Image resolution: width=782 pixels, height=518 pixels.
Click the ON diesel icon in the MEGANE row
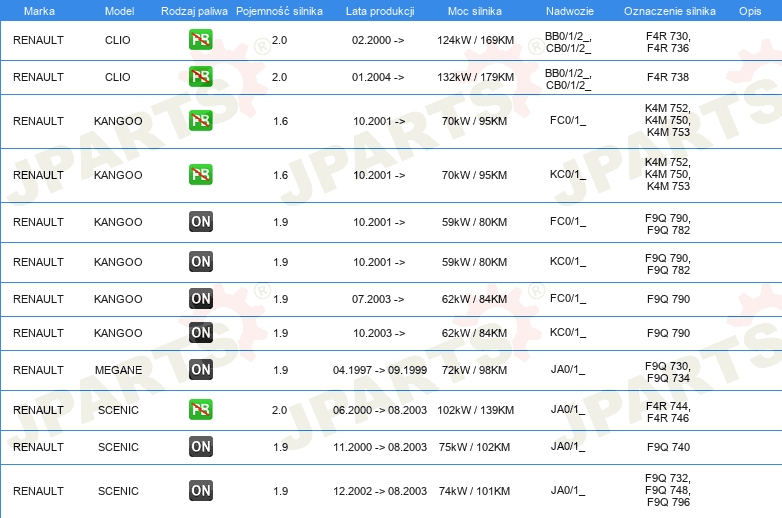(x=200, y=369)
